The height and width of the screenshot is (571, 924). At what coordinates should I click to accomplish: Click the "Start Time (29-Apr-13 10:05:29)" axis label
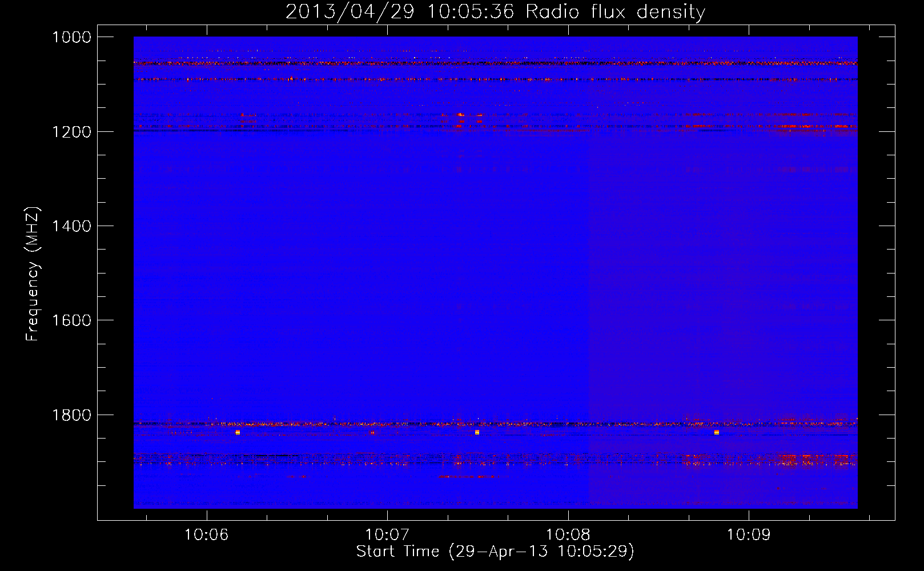coord(495,552)
